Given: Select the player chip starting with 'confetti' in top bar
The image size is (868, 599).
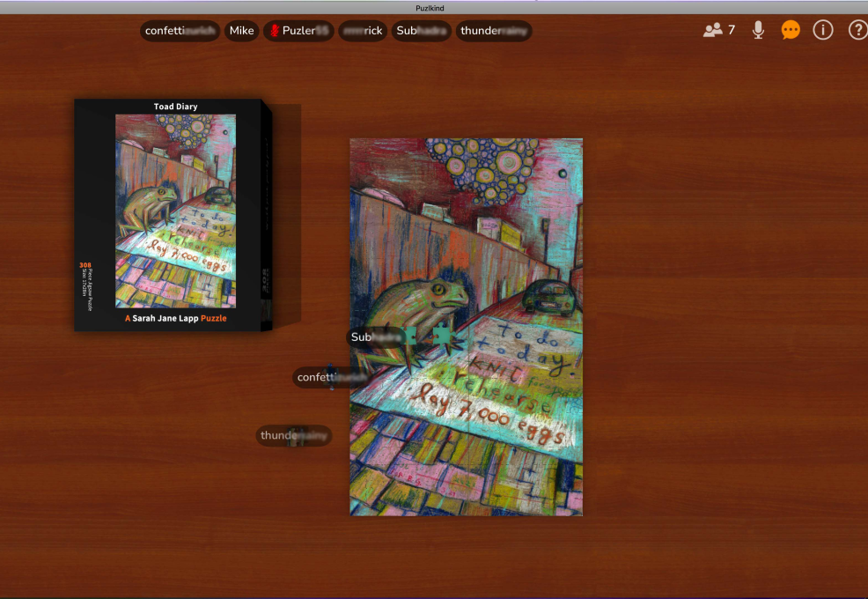Looking at the screenshot, I should (x=180, y=31).
